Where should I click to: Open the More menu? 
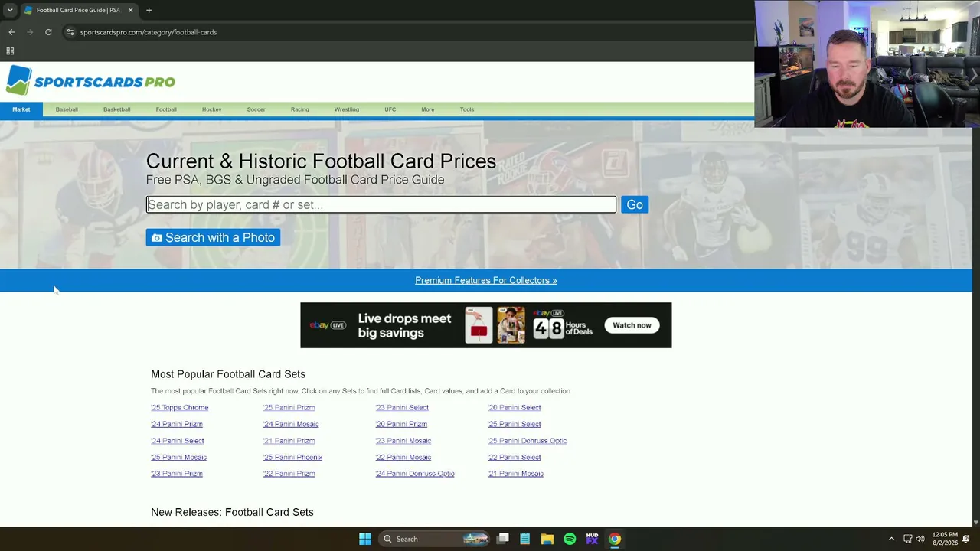tap(428, 109)
